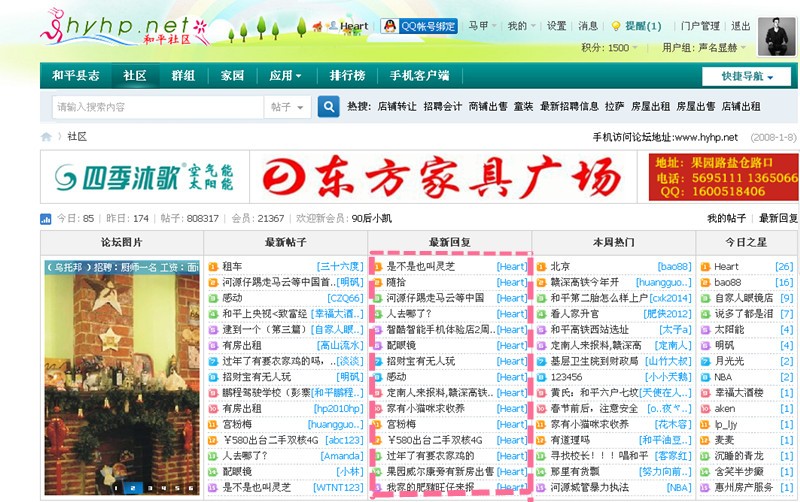Click hot search 商铺出售
800x502 pixels.
pos(488,107)
